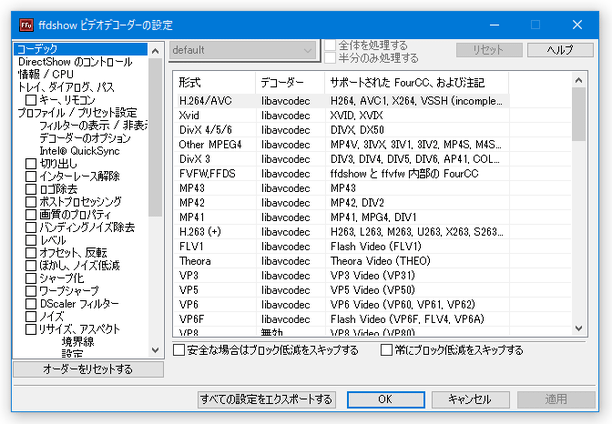Open 情報 / CPU page

[x=46, y=74]
